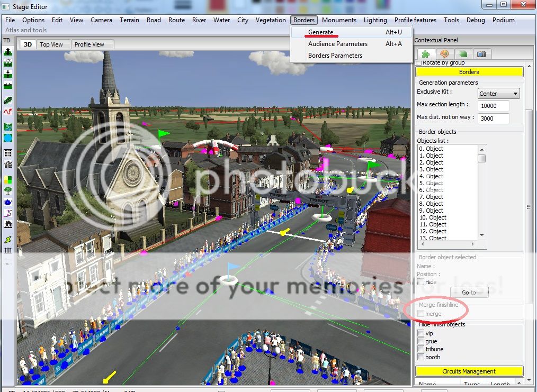Check the tribune hide checkbox
The width and height of the screenshot is (537, 392).
tap(420, 349)
